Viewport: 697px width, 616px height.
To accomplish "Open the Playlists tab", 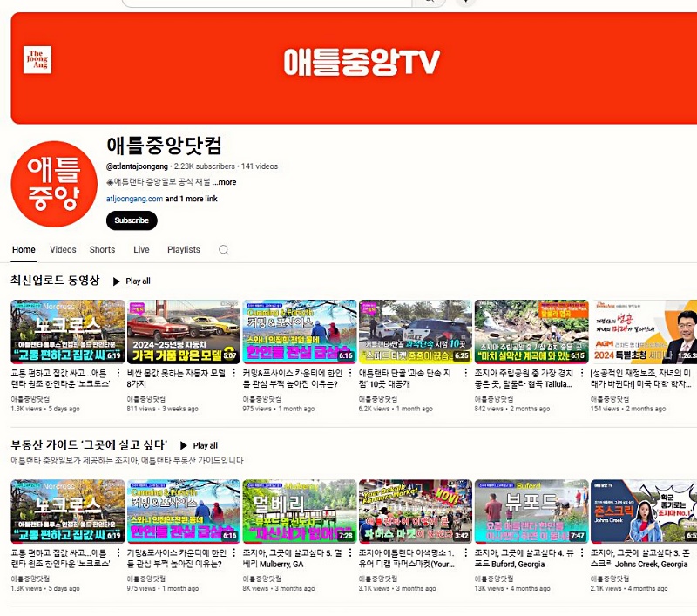I will [184, 250].
